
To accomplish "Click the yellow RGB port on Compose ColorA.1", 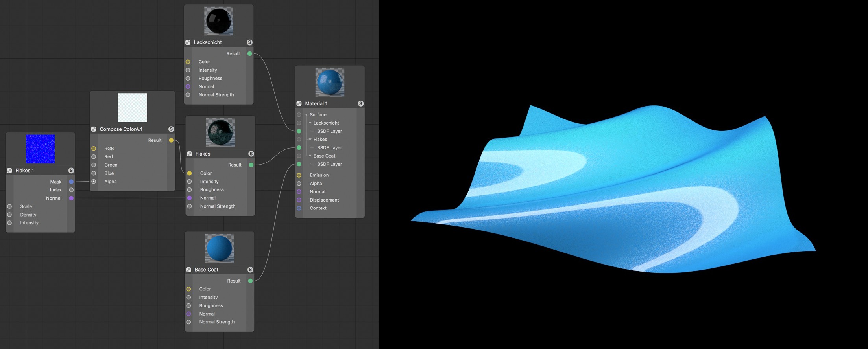I will tap(94, 149).
